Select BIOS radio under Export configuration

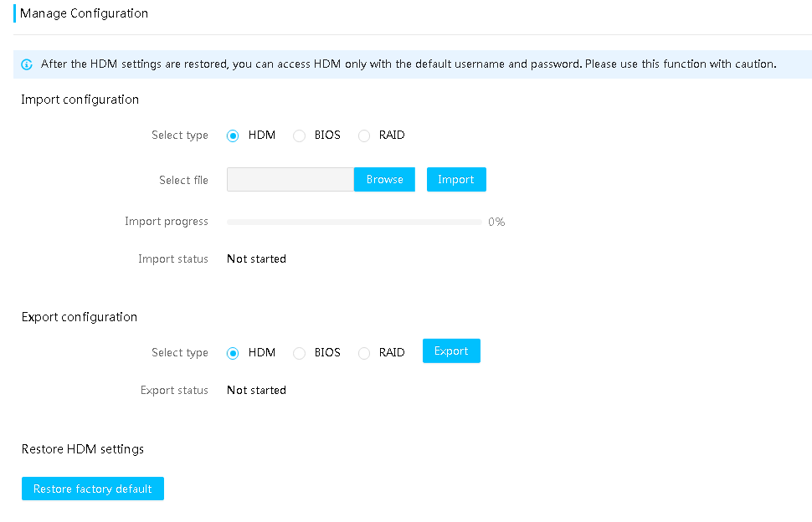pyautogui.click(x=299, y=353)
